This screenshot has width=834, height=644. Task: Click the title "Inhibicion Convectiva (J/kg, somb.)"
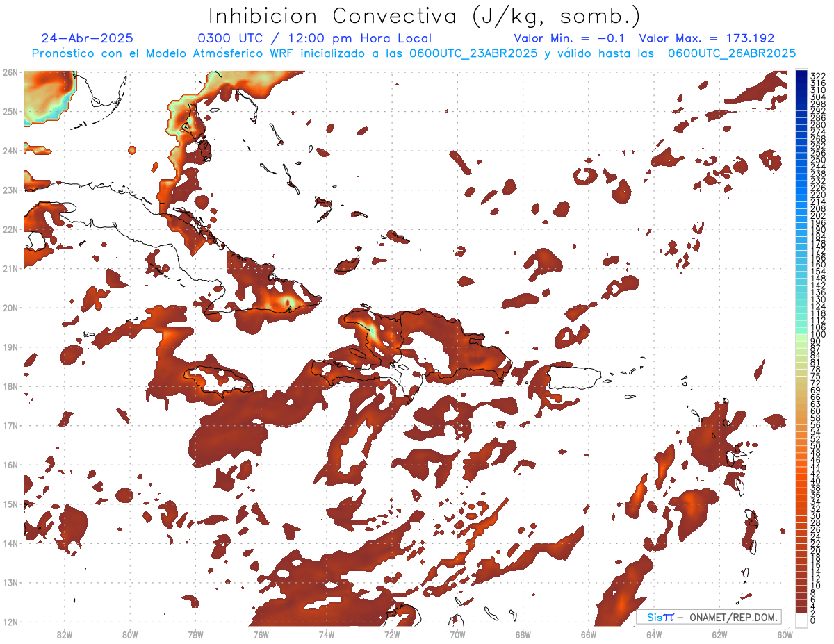pyautogui.click(x=425, y=16)
